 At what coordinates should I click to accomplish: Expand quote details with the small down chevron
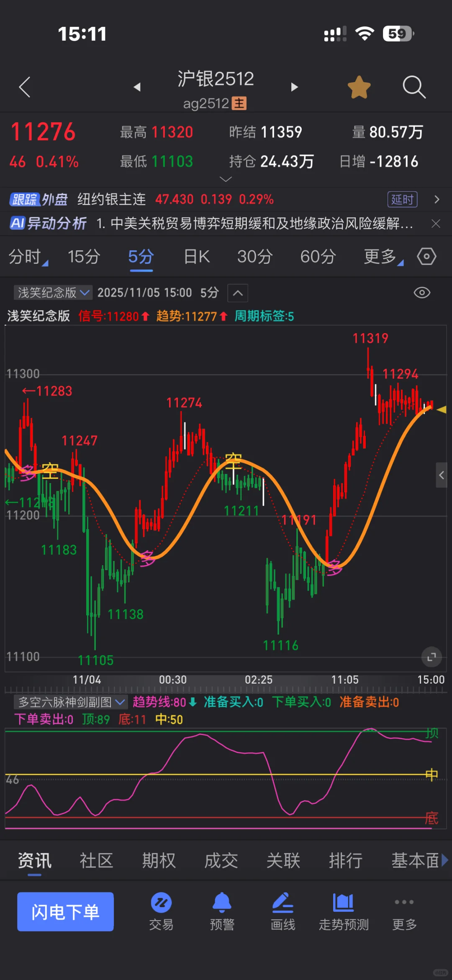pos(226,179)
